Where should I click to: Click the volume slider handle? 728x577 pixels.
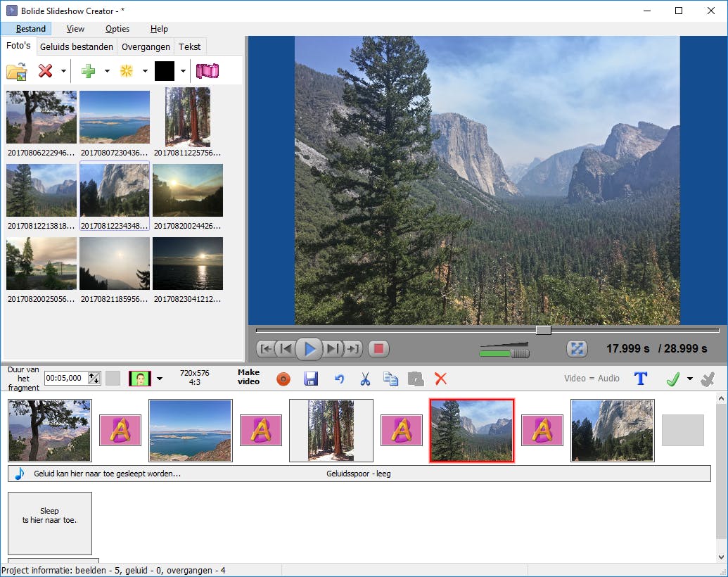pyautogui.click(x=520, y=353)
